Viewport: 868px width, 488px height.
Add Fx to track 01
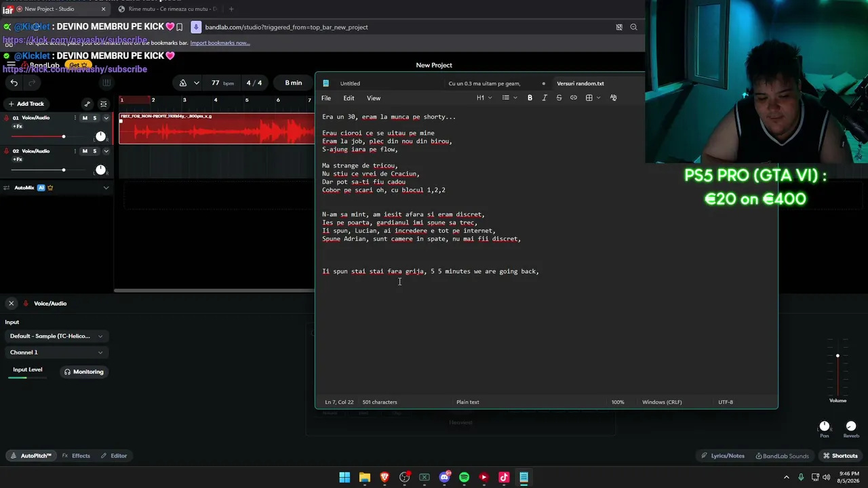pos(18,127)
